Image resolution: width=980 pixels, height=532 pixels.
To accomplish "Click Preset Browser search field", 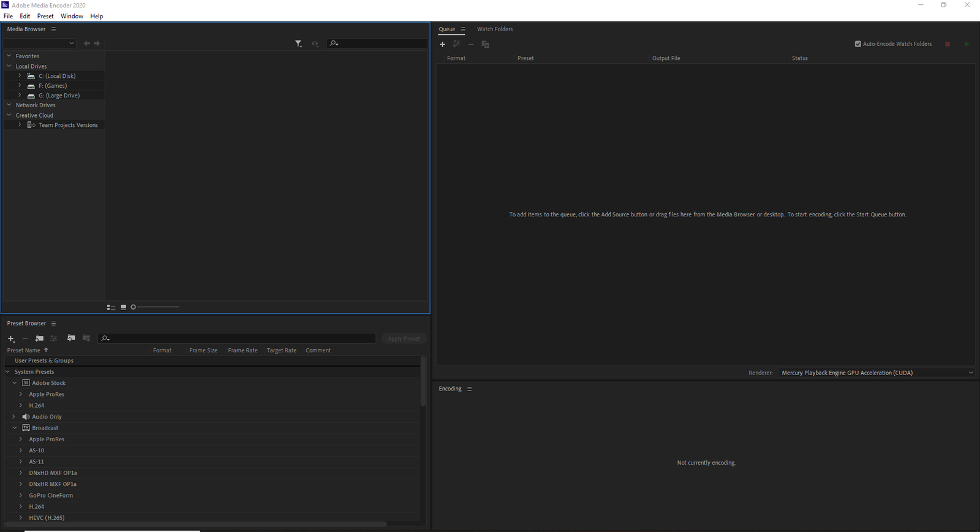I will tap(237, 338).
